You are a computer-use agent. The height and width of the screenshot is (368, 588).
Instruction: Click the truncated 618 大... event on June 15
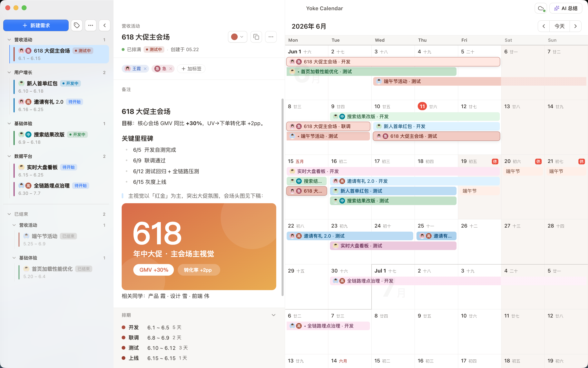click(x=307, y=191)
